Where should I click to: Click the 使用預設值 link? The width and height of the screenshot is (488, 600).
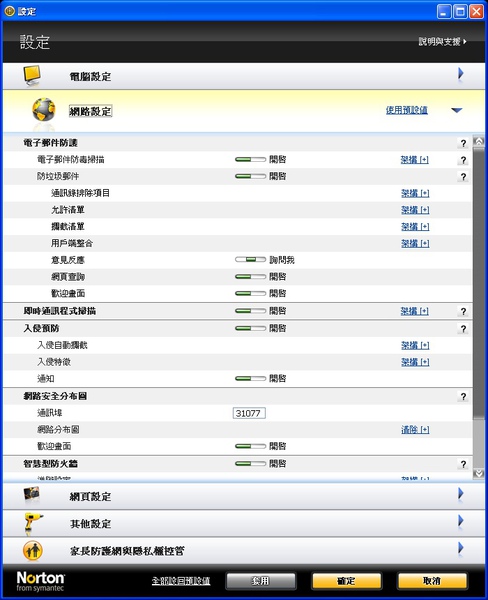pos(406,110)
